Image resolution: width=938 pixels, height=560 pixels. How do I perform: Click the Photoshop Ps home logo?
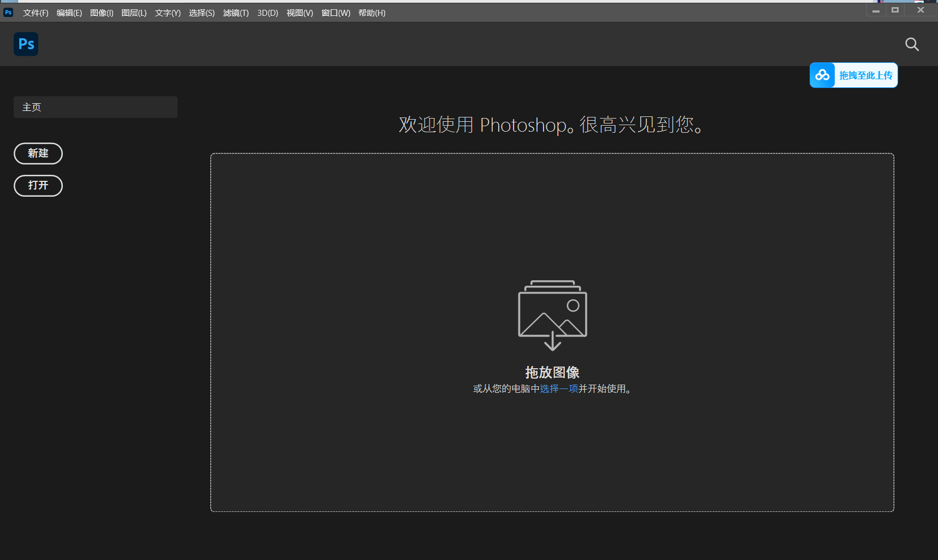click(x=26, y=44)
